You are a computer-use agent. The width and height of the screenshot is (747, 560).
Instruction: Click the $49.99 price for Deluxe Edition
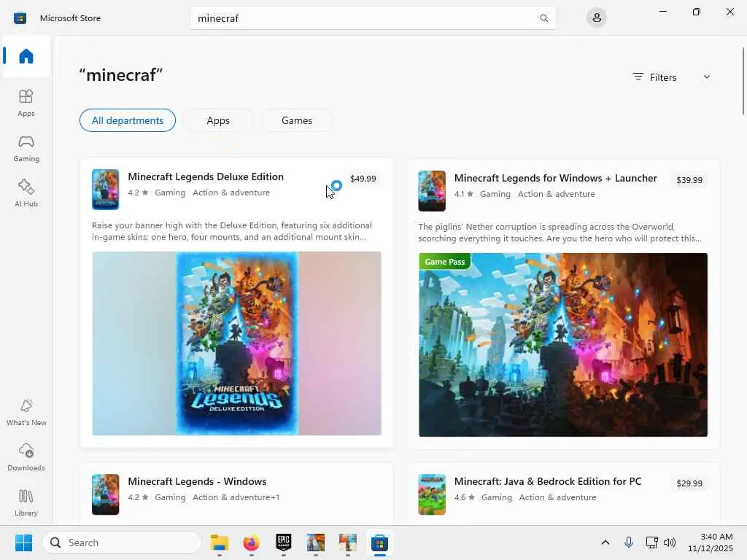363,179
